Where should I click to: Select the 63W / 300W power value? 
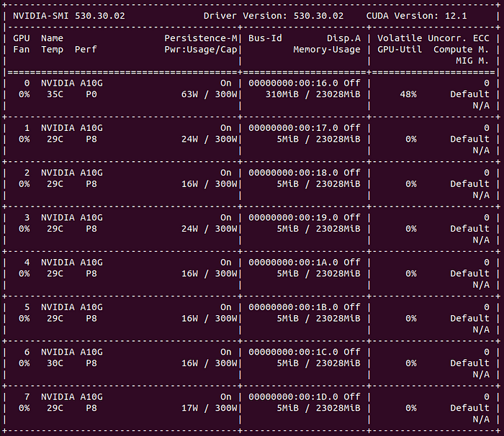[x=209, y=94]
